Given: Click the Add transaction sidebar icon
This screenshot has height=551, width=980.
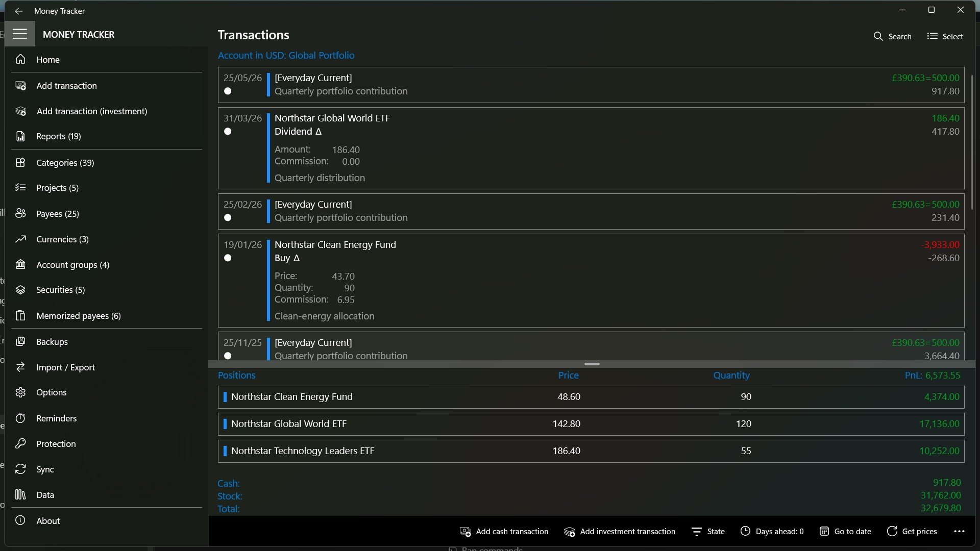Looking at the screenshot, I should tap(20, 85).
